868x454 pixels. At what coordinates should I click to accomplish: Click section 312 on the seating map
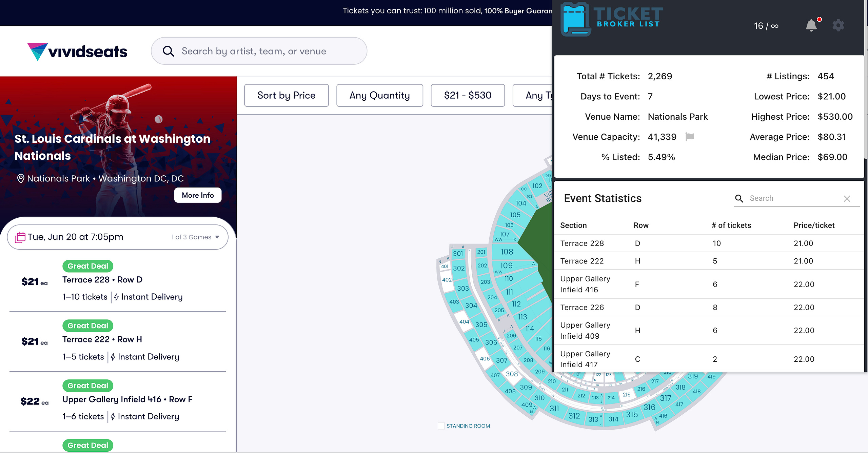pyautogui.click(x=574, y=416)
